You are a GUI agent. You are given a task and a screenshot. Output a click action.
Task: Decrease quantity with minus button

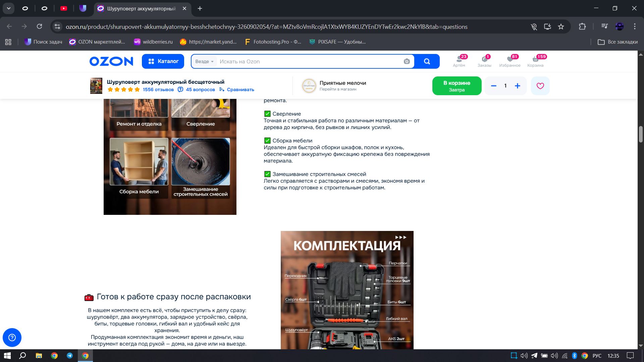click(493, 86)
